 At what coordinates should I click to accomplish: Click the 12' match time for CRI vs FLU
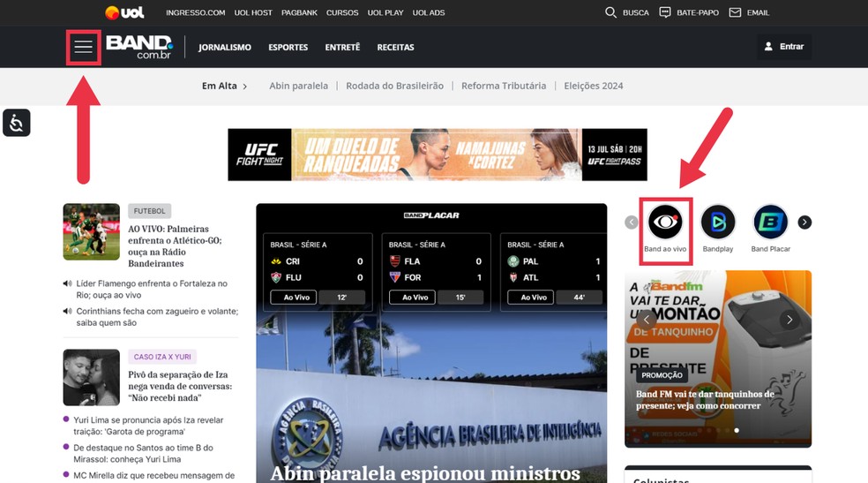[x=341, y=298]
